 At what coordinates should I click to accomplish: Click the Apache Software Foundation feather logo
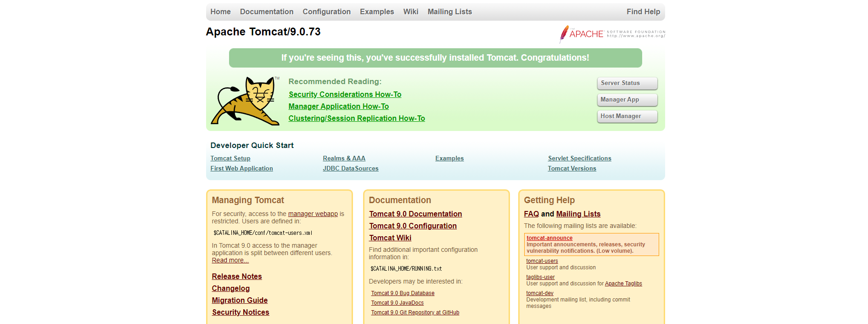coord(612,34)
